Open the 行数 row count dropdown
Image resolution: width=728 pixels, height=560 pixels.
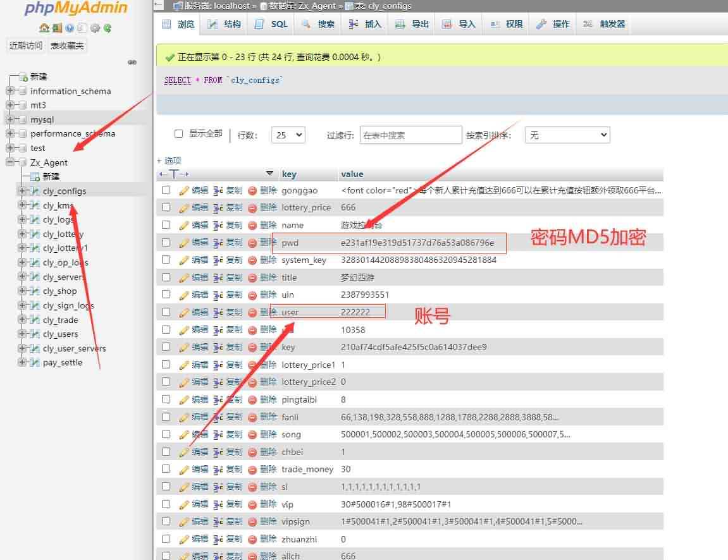(x=288, y=135)
